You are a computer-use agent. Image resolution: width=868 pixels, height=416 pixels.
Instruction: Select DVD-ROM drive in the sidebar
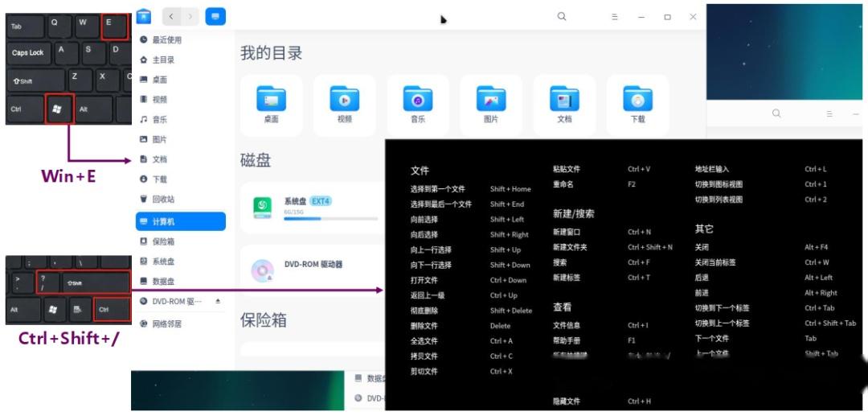click(x=172, y=301)
